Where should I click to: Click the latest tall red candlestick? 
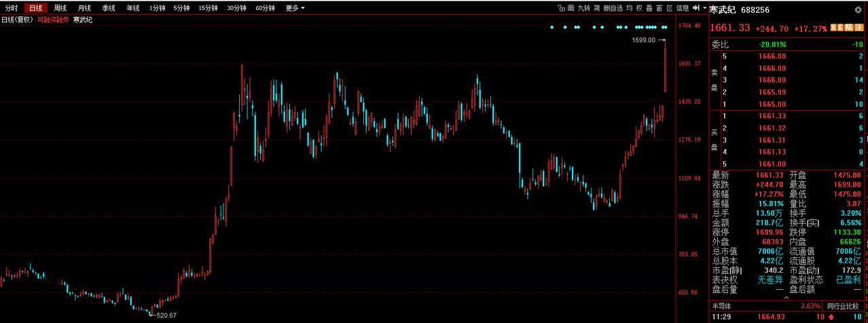(665, 66)
